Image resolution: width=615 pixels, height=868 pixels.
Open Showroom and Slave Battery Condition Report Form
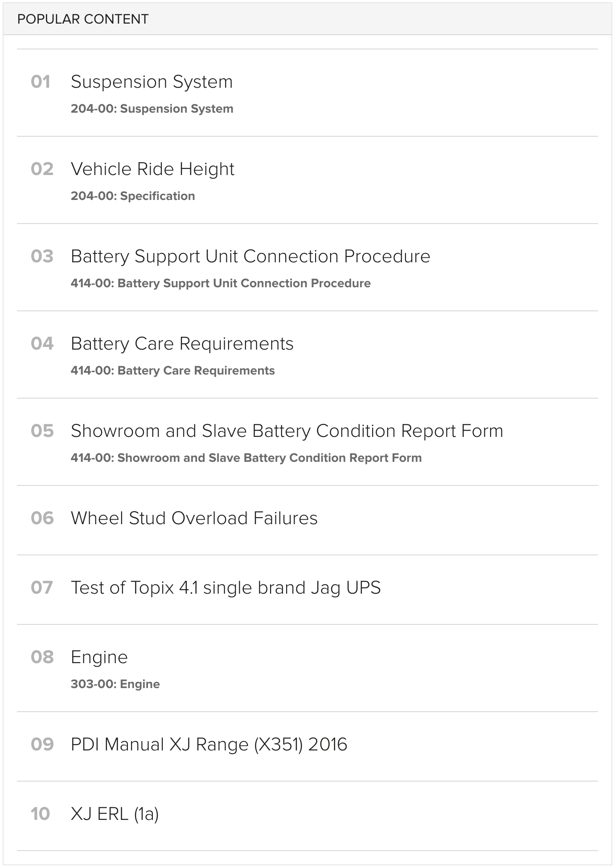point(287,431)
